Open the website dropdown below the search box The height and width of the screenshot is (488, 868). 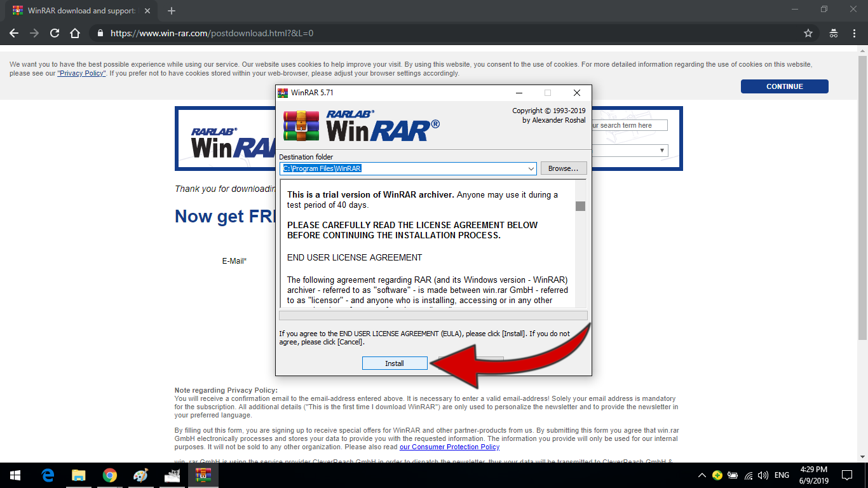[x=629, y=151]
